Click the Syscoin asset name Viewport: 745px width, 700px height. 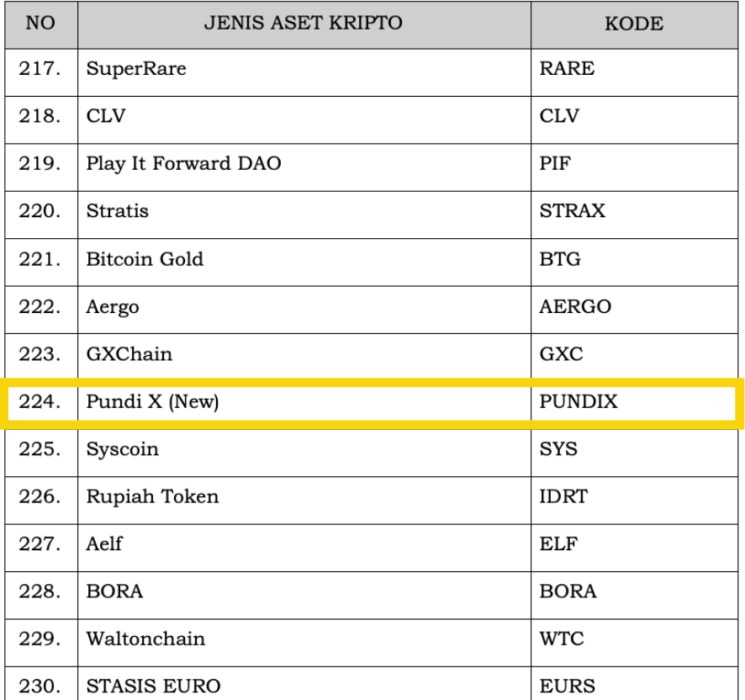pos(122,449)
